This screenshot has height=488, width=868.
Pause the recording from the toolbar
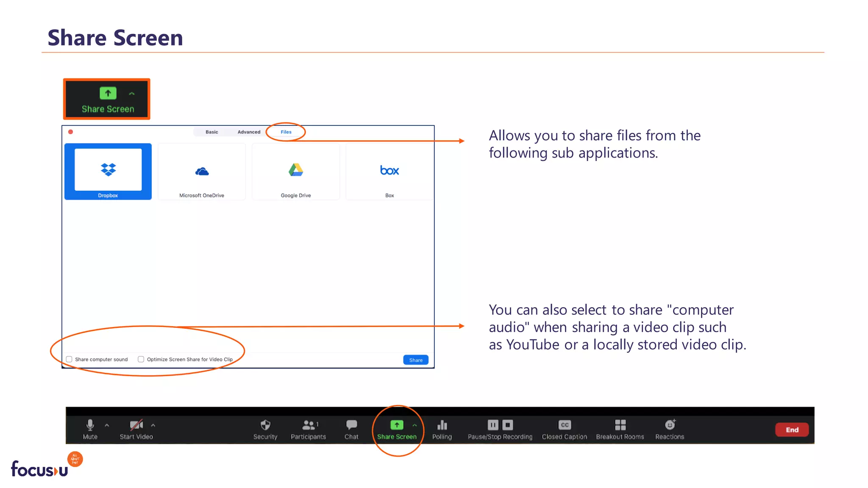(x=493, y=425)
